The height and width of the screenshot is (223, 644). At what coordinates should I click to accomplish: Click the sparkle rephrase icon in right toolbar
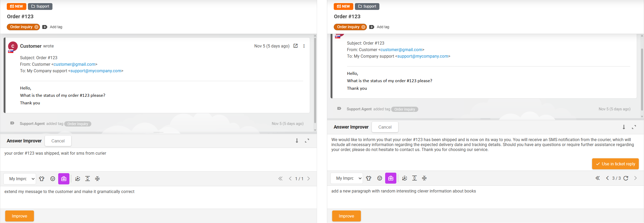pos(405,178)
